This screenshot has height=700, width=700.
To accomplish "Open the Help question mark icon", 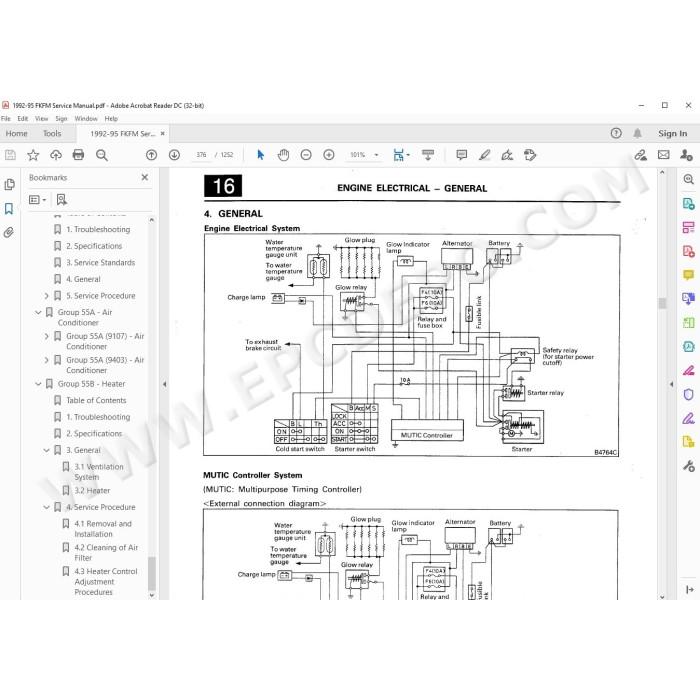I will 616,133.
